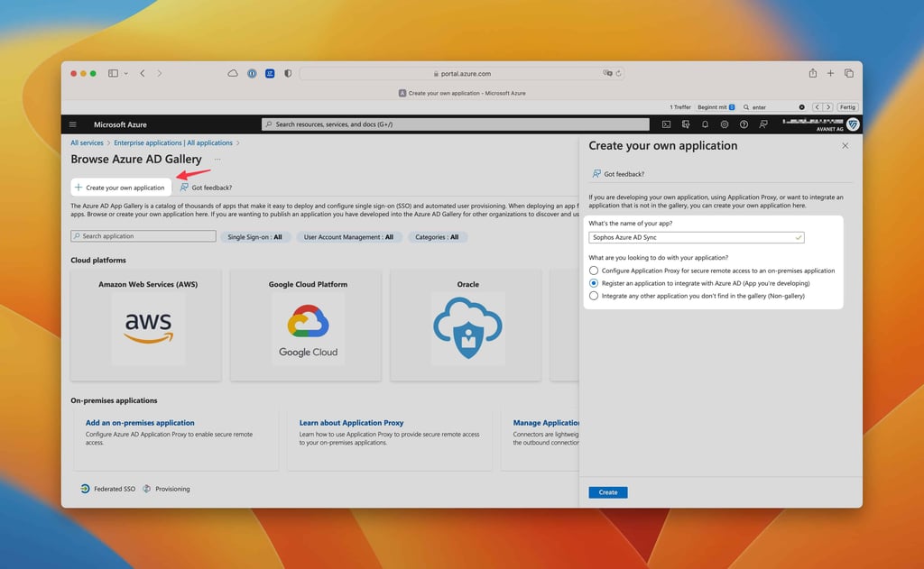Click the Cloud platforms section heading
This screenshot has width=924, height=569.
point(98,260)
